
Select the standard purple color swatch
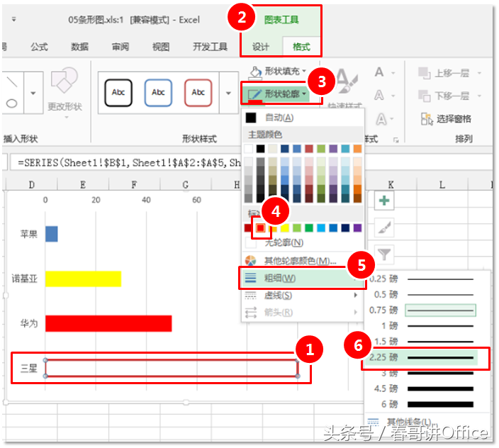pyautogui.click(x=357, y=228)
